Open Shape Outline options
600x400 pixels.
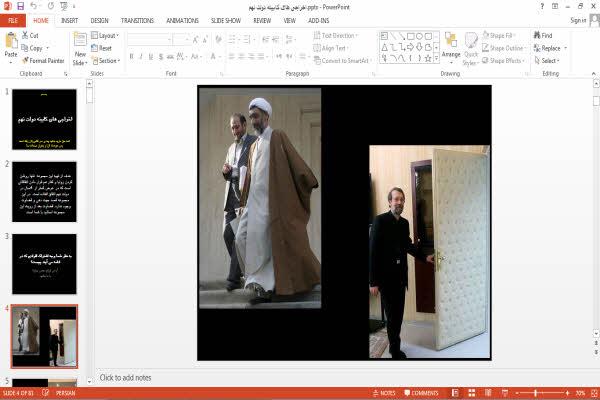(504, 48)
